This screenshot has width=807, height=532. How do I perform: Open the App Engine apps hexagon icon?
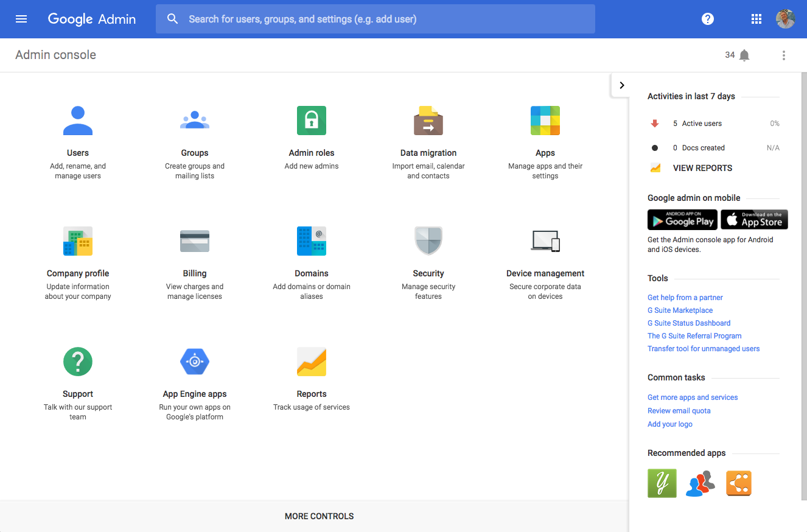coord(195,362)
